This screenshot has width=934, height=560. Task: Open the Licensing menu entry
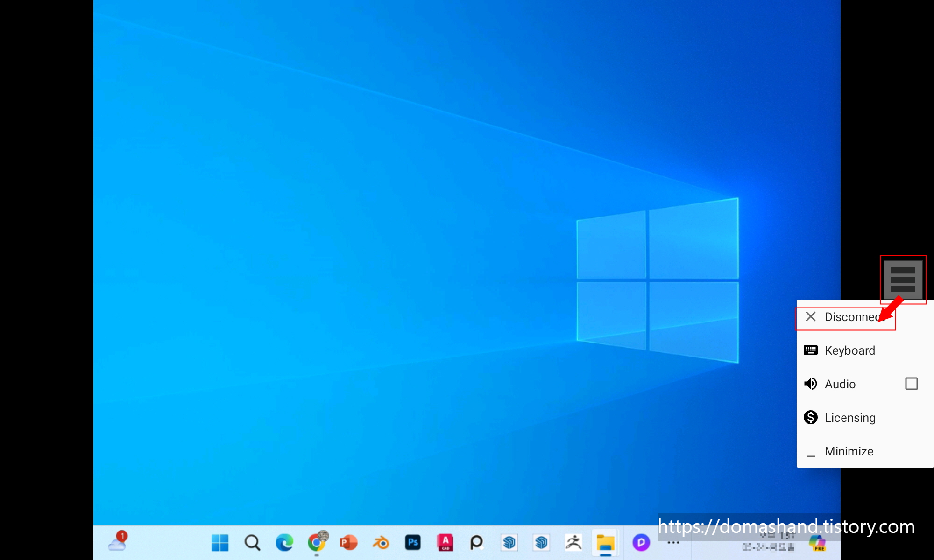849,418
